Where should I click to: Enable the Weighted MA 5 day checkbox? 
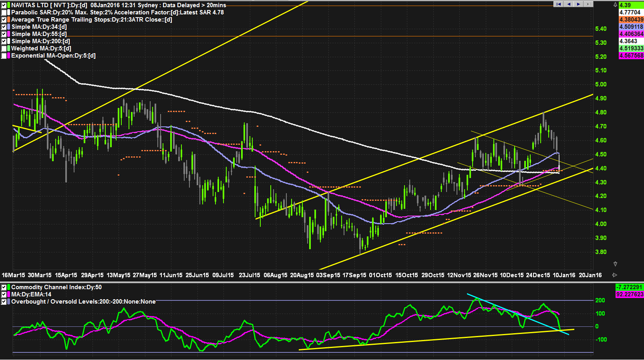(x=4, y=48)
